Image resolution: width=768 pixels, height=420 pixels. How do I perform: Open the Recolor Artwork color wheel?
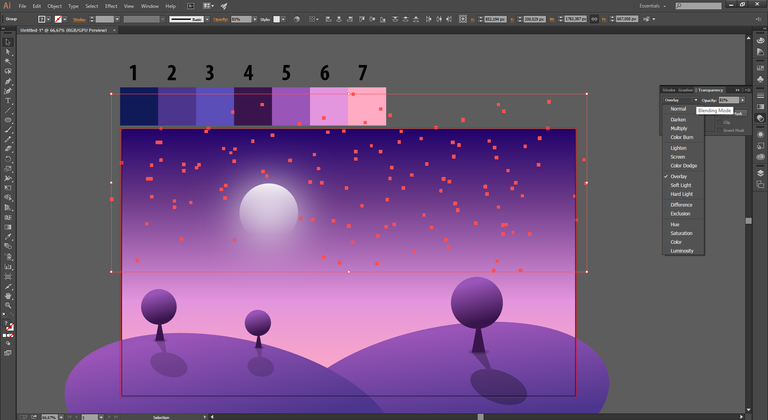coord(296,19)
